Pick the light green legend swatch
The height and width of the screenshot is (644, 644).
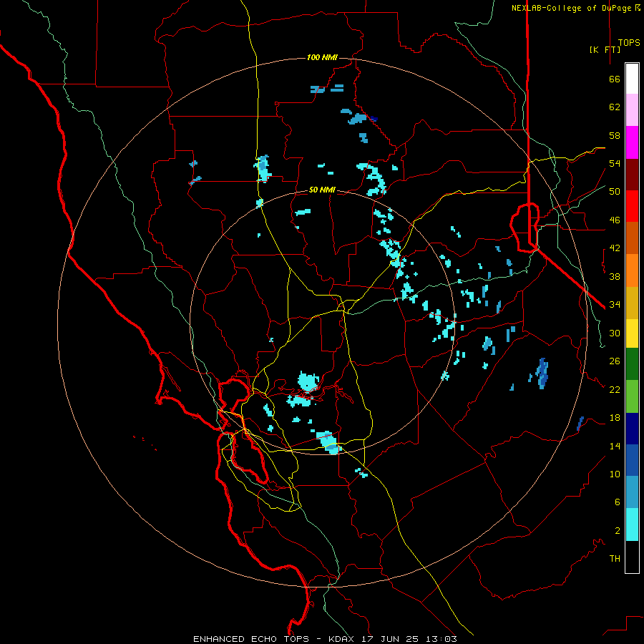coord(632,396)
